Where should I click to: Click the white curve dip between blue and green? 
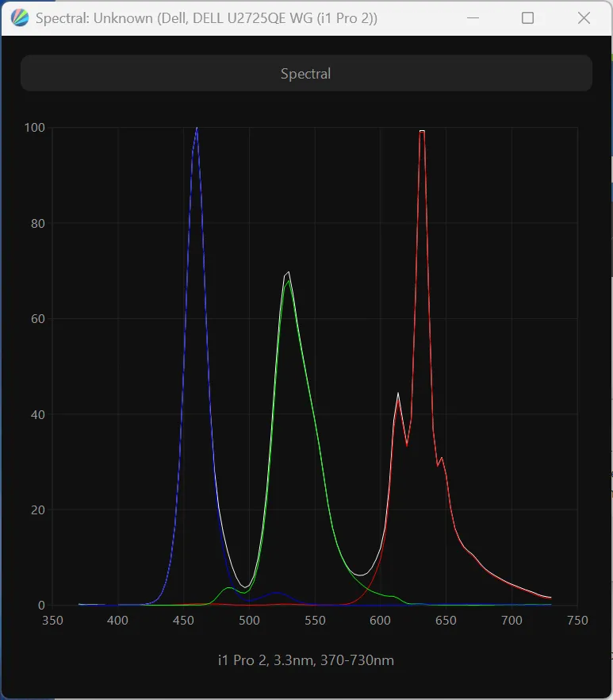pyautogui.click(x=247, y=587)
